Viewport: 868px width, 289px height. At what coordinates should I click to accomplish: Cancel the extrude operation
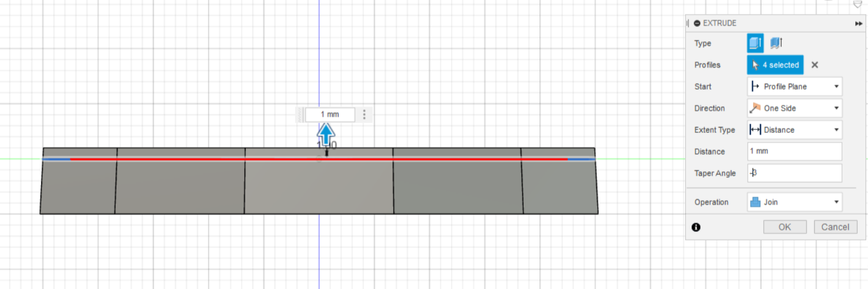[x=835, y=227]
